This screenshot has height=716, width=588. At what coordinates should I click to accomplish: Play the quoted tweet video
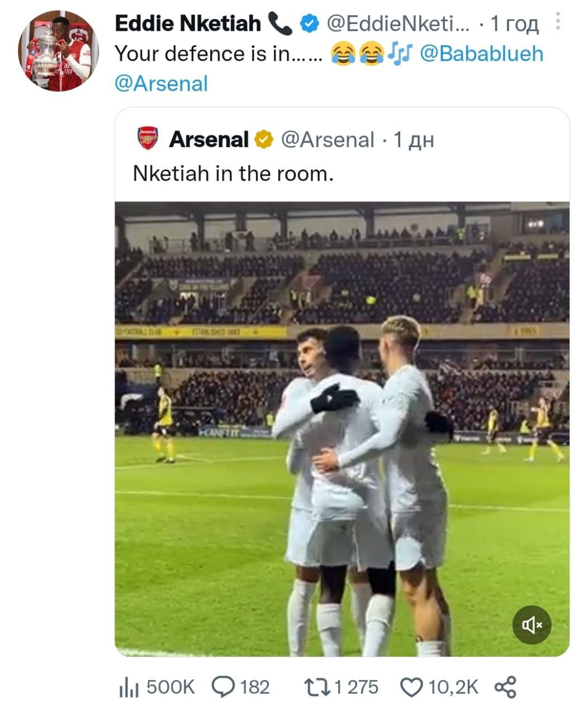tap(342, 428)
